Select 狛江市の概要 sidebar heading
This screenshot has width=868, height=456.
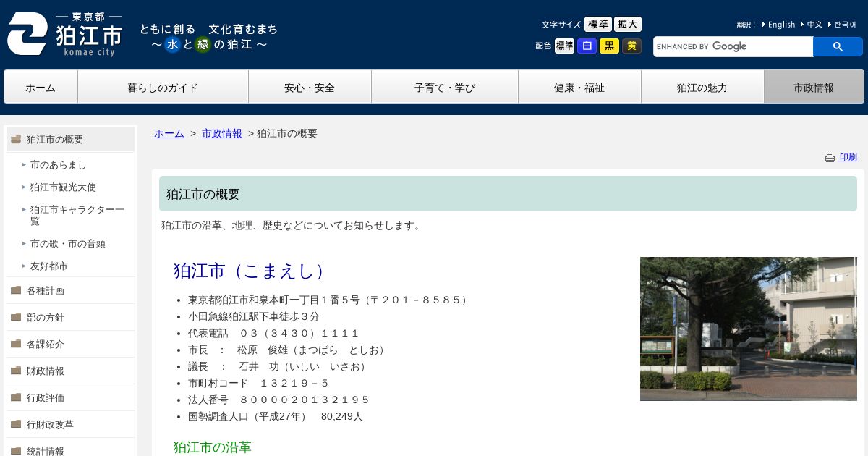pos(70,139)
